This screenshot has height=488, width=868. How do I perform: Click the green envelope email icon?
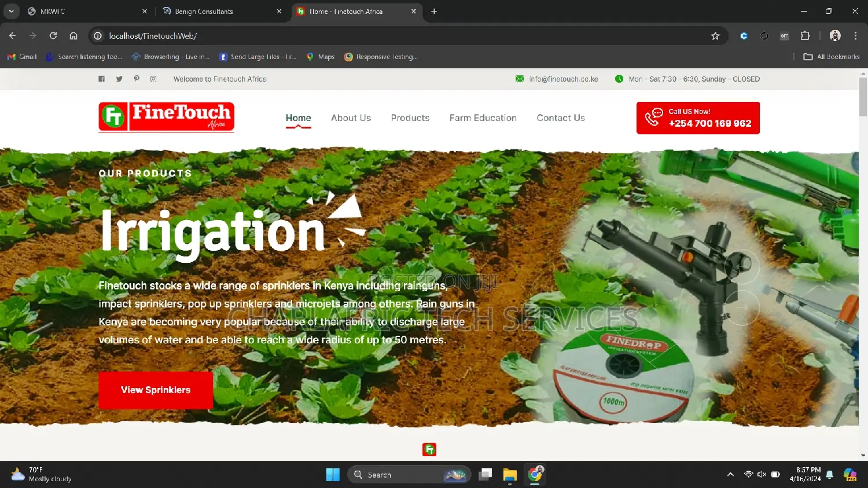(520, 79)
